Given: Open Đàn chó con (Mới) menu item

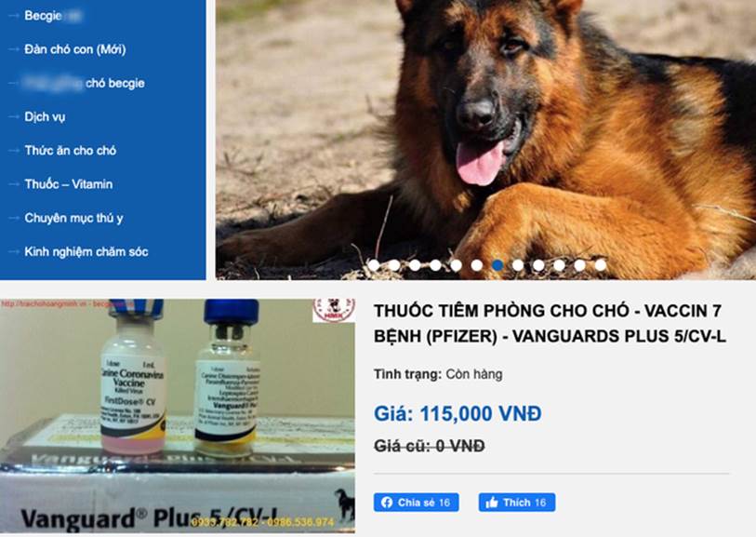Looking at the screenshot, I should [x=75, y=49].
